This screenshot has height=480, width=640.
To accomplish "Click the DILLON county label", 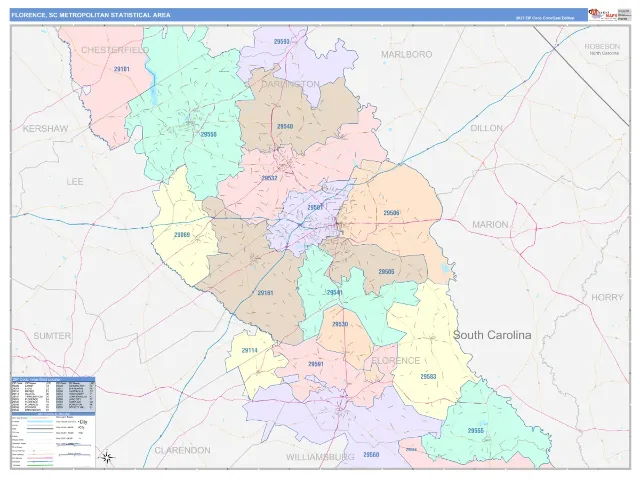I will (x=487, y=128).
